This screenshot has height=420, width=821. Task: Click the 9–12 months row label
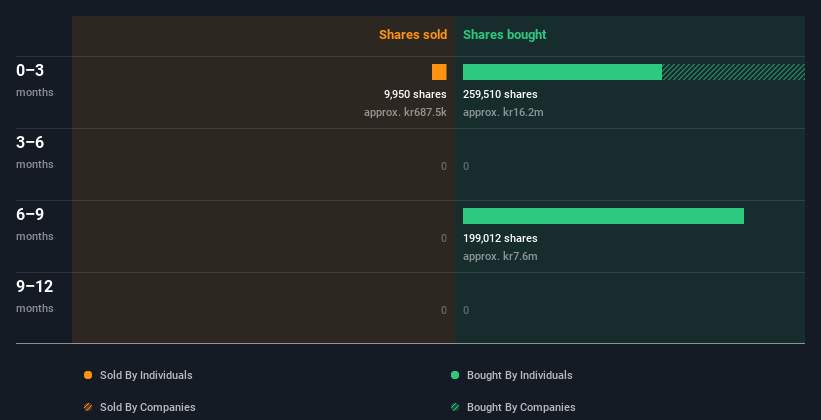[35, 296]
